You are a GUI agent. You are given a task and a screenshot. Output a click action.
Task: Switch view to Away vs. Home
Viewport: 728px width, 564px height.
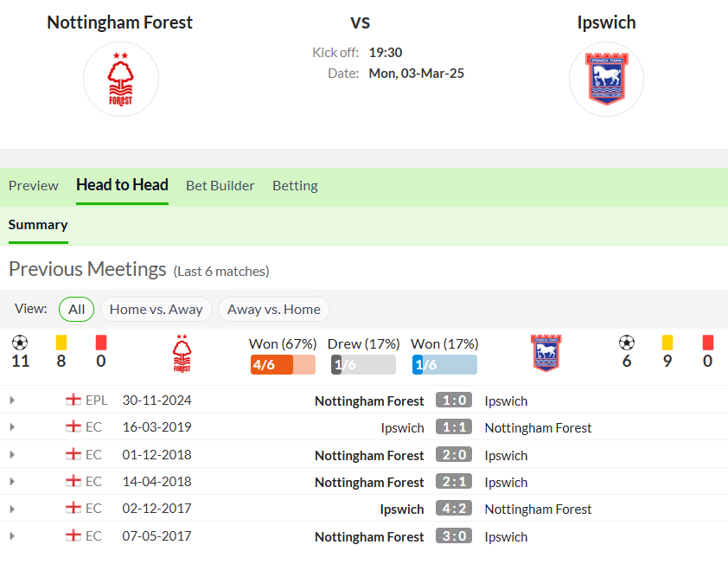[274, 310]
